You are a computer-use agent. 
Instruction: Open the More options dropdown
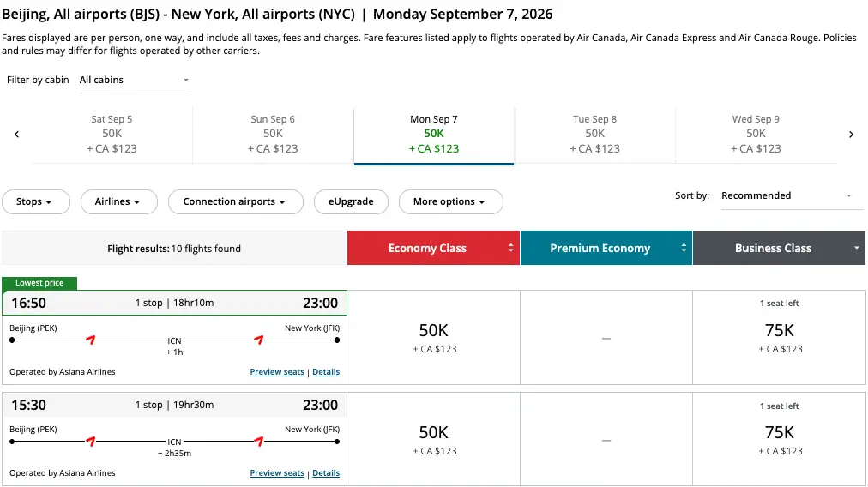coord(450,202)
